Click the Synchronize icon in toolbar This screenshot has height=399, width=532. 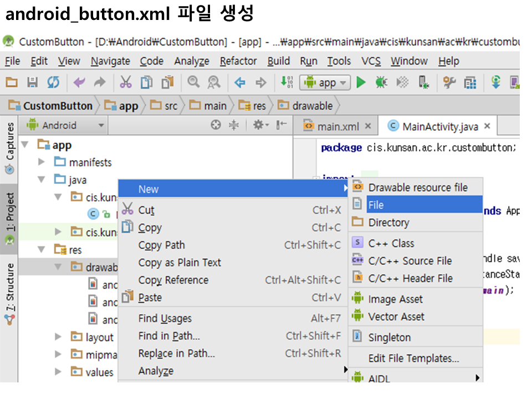coord(53,83)
